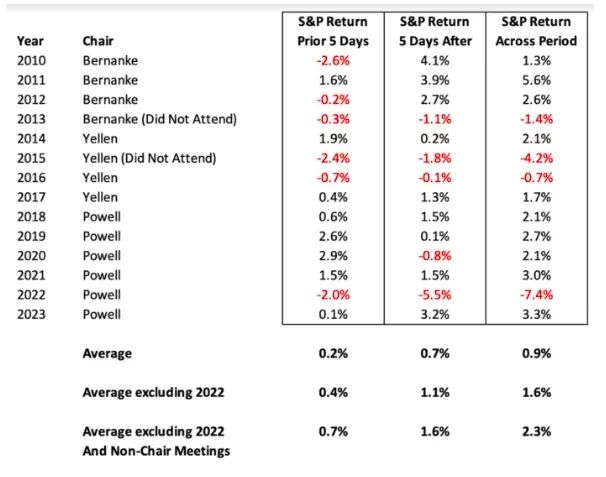Select the 2023 year cell
Image resolution: width=606 pixels, height=477 pixels.
pos(31,314)
